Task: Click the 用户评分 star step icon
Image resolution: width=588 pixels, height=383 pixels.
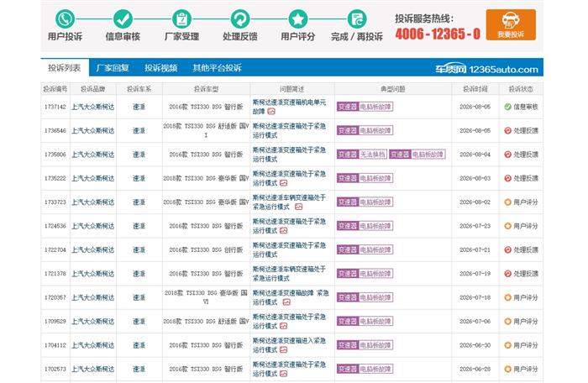Action: 298,18
